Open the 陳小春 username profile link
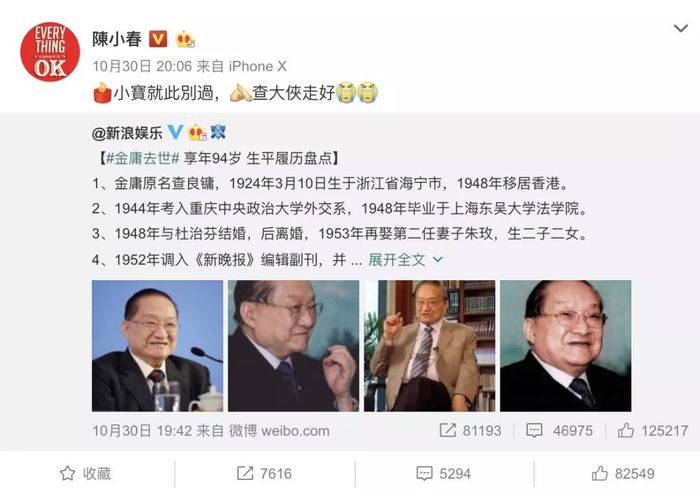700x493 pixels. [x=117, y=39]
